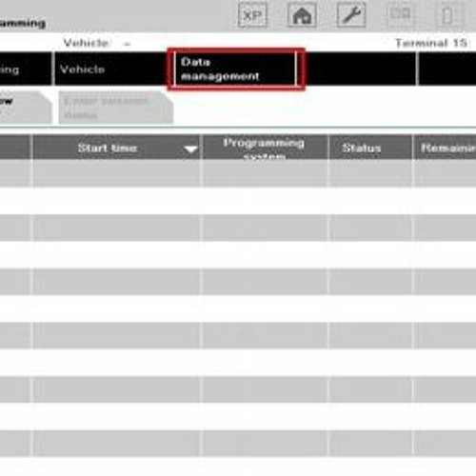Click the battery status icon

(447, 15)
